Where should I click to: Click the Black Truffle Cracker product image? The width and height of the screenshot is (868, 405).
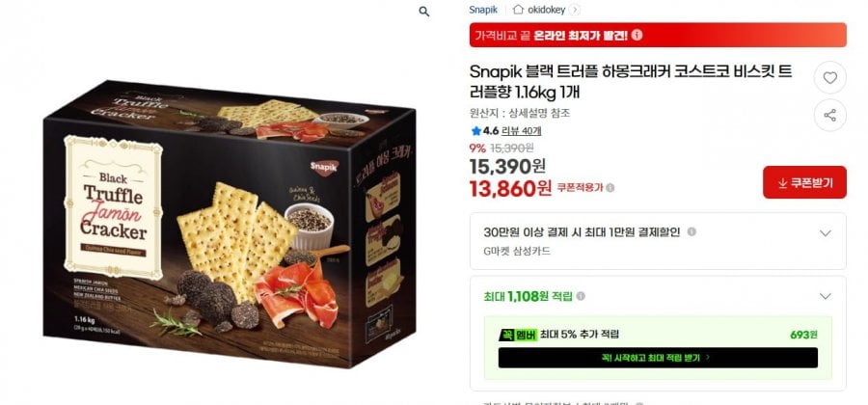tap(230, 225)
